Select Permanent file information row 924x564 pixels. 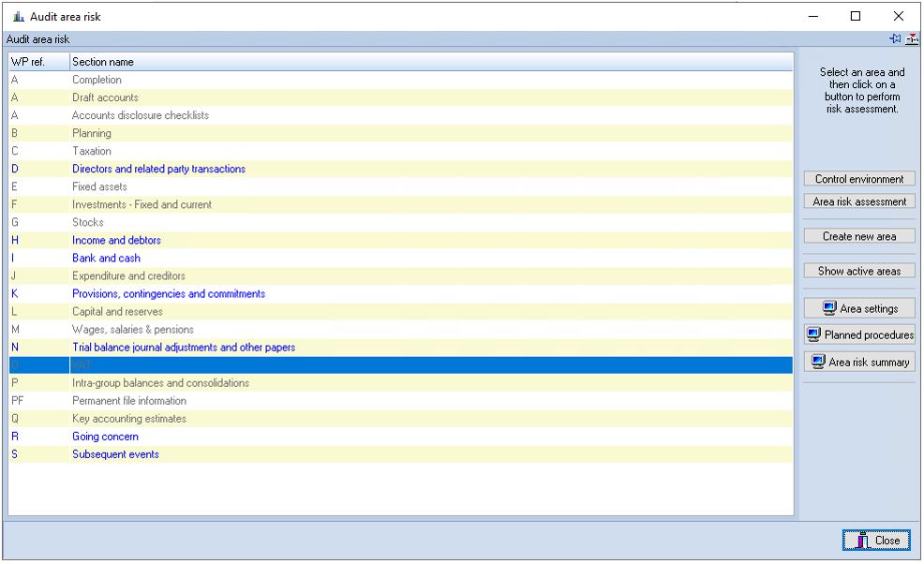(401, 401)
